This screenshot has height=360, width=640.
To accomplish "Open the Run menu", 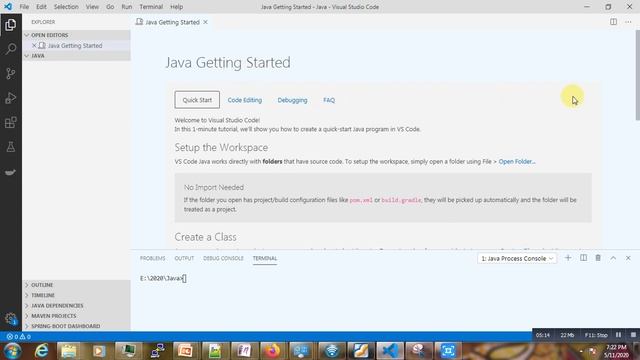I will (x=127, y=7).
